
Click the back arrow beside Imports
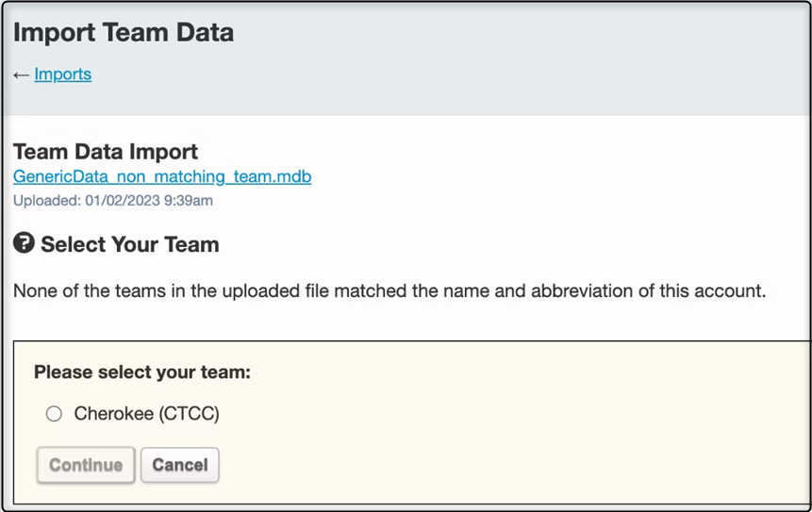21,74
